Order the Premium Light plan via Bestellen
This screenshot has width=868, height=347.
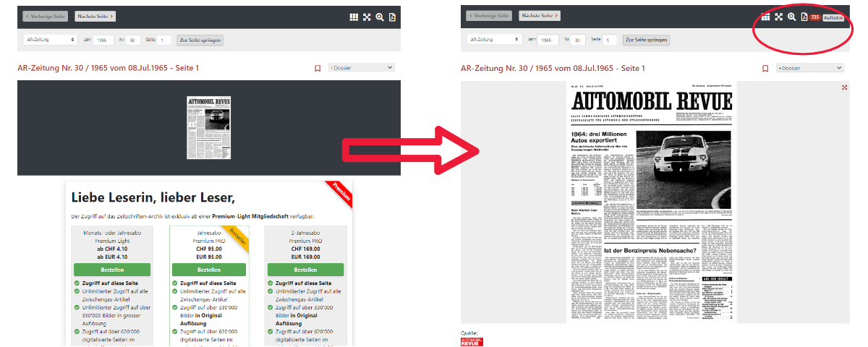point(111,270)
